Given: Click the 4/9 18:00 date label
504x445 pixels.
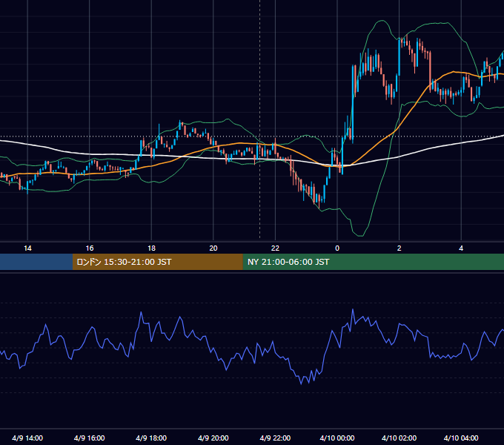Looking at the screenshot, I should tap(151, 438).
